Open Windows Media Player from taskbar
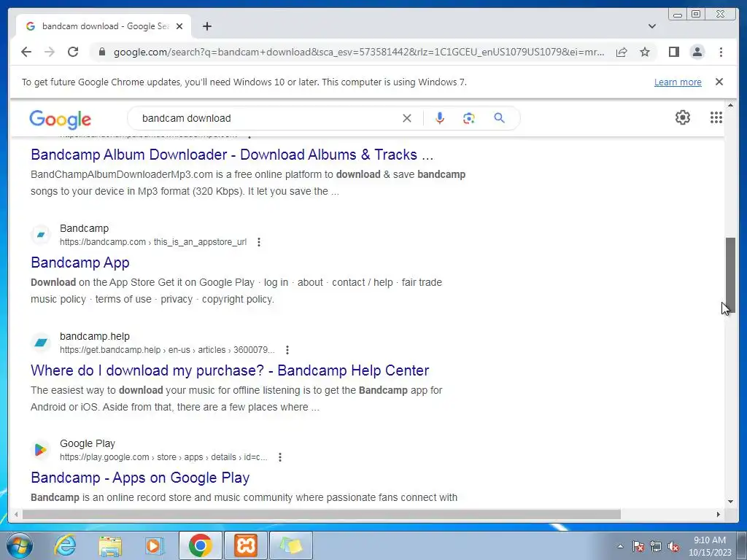 154,545
